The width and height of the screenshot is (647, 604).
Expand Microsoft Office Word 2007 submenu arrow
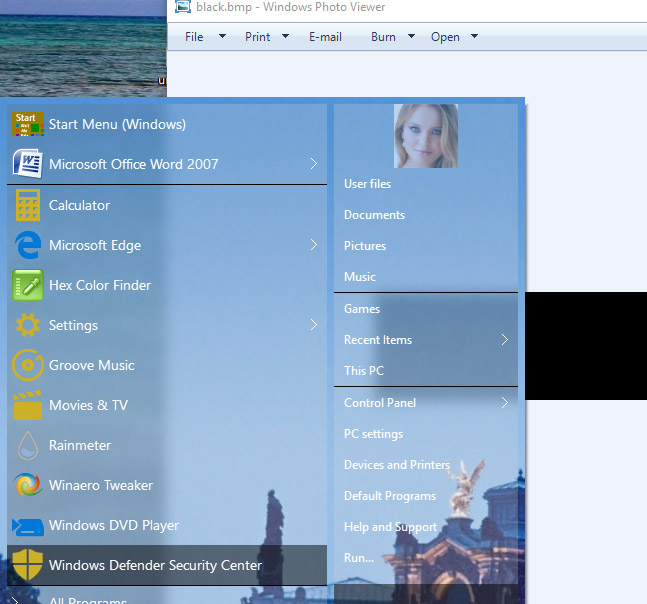point(313,164)
